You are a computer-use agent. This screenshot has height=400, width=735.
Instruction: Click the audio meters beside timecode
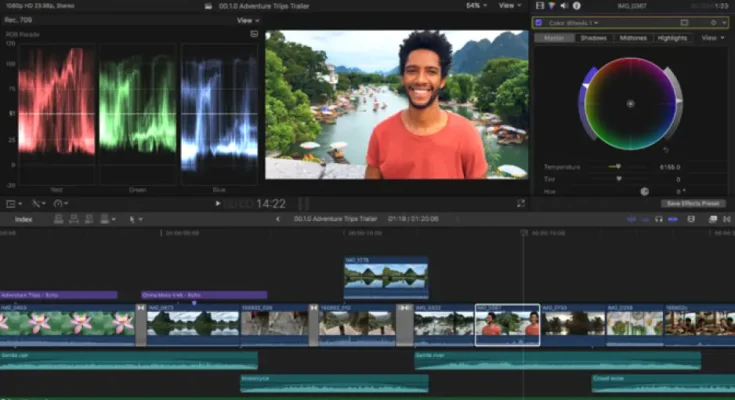point(303,204)
